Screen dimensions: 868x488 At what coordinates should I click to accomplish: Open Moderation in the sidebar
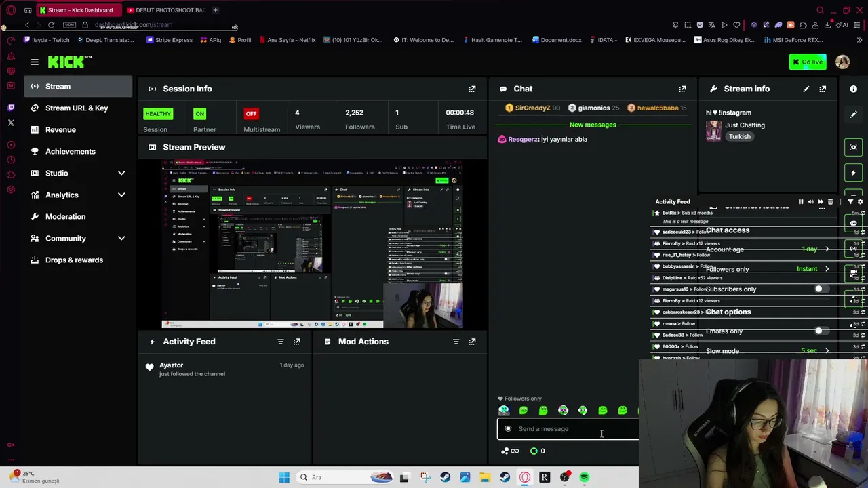78,217
